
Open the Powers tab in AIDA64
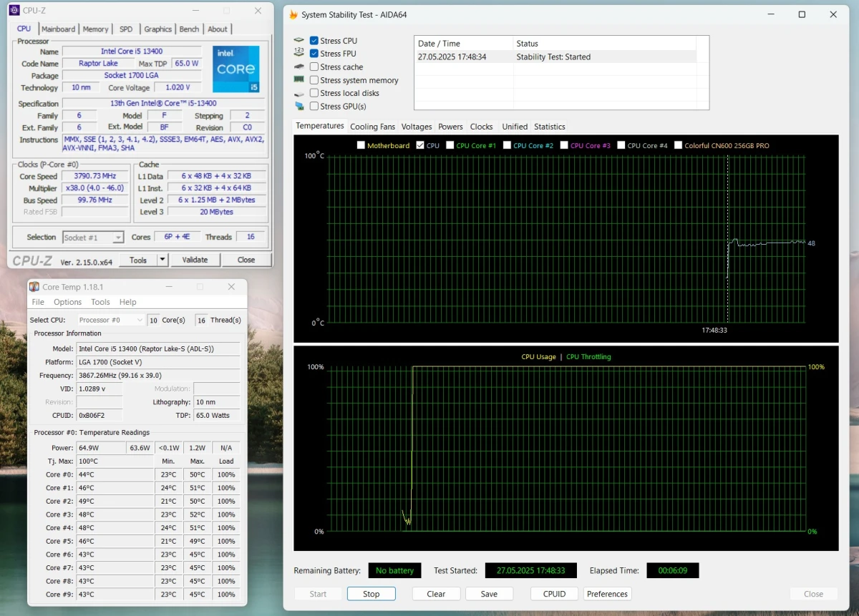450,127
